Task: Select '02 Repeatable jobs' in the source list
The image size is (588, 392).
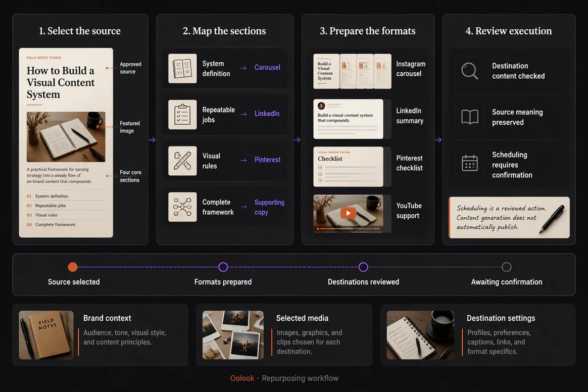Action: [x=66, y=206]
